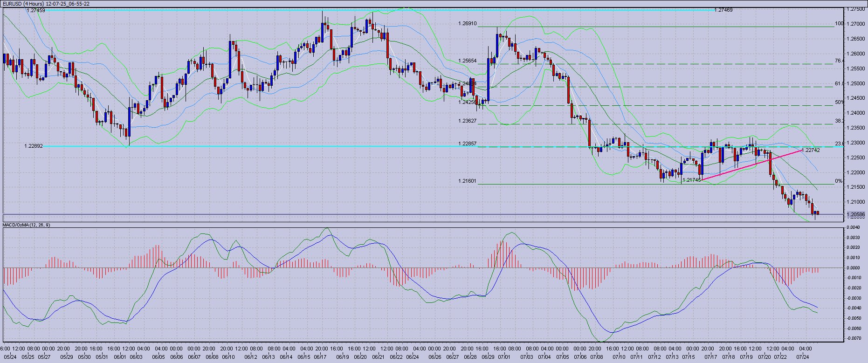Select the 1.27459 cyan horizontal line label
The image size is (868, 363).
coord(36,10)
